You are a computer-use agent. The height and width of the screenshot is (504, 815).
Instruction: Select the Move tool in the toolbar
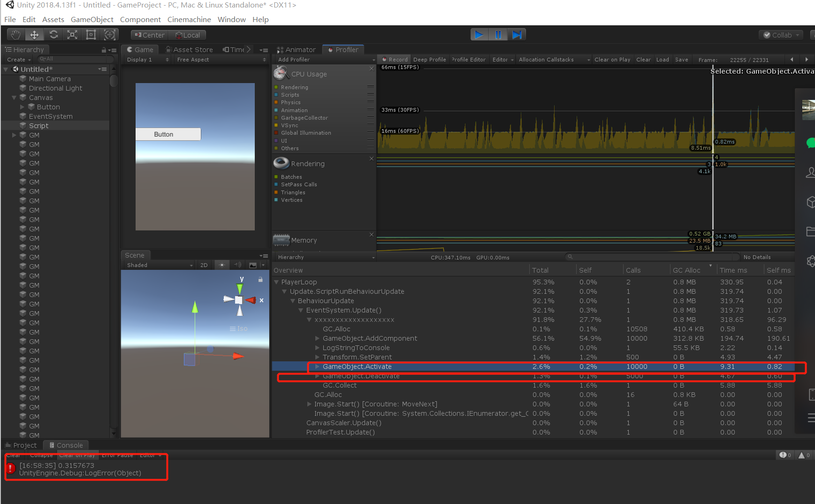click(34, 34)
